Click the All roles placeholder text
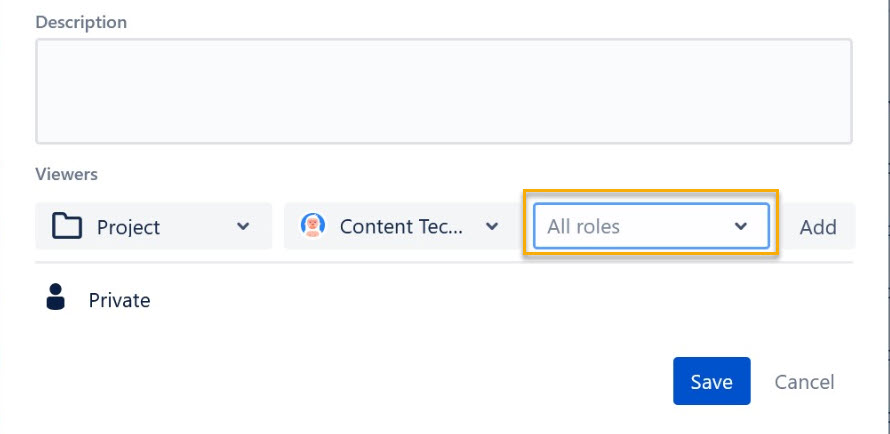The width and height of the screenshot is (890, 434). 583,226
